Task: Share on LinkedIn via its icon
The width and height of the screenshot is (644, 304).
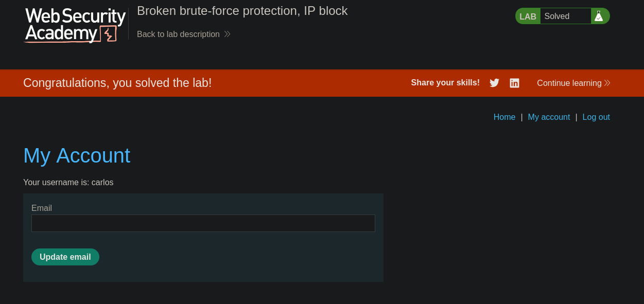Action: (x=514, y=83)
